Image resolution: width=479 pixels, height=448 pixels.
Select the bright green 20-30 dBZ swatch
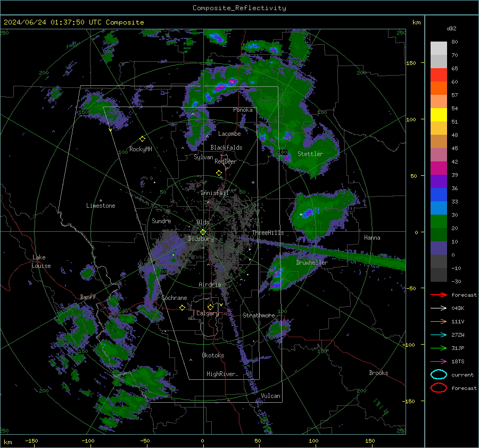click(439, 222)
